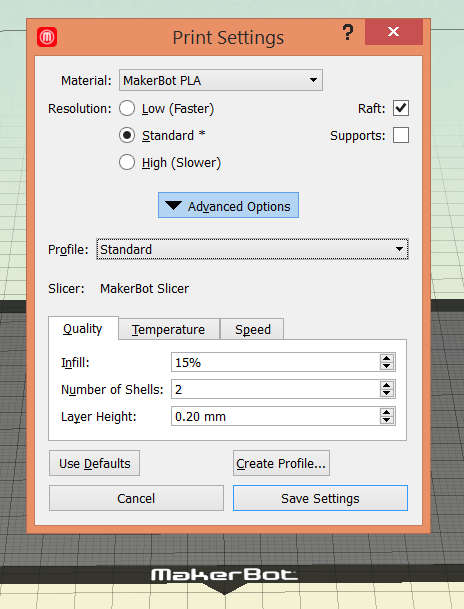The image size is (464, 609).
Task: Click the Save Settings button
Action: tap(320, 498)
